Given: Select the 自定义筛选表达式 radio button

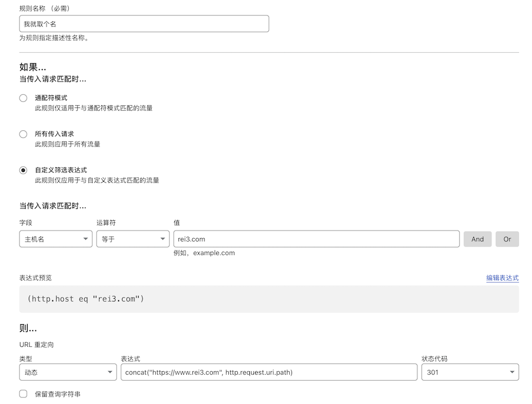Looking at the screenshot, I should click(x=23, y=170).
